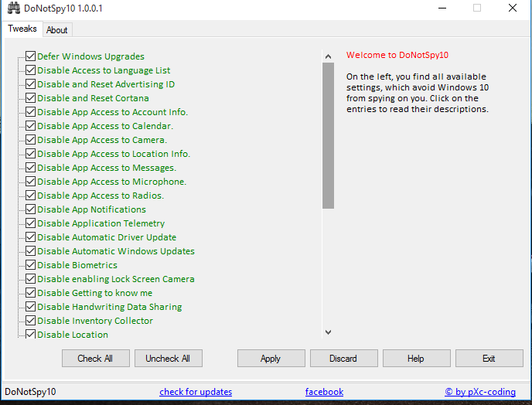532x405 pixels.
Task: Click the Check All button
Action: pos(96,358)
